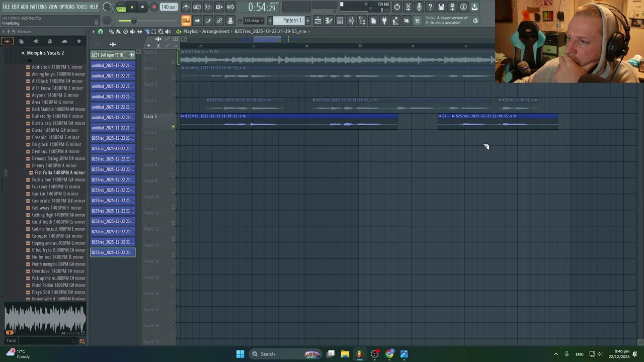The width and height of the screenshot is (644, 362).
Task: Expand the playlist menu arrow next to magnet
Action: pyautogui.click(x=93, y=32)
